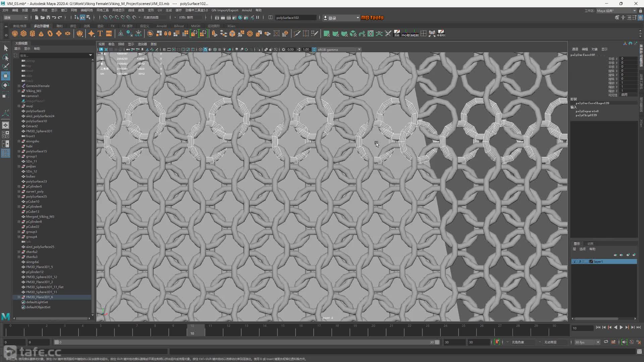Click the SVG import shelf icon
Screen dimensions: 644x362
tap(109, 34)
